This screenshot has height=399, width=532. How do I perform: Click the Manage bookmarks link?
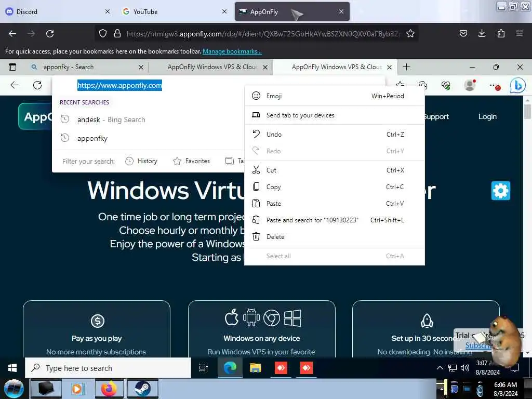[x=232, y=51]
